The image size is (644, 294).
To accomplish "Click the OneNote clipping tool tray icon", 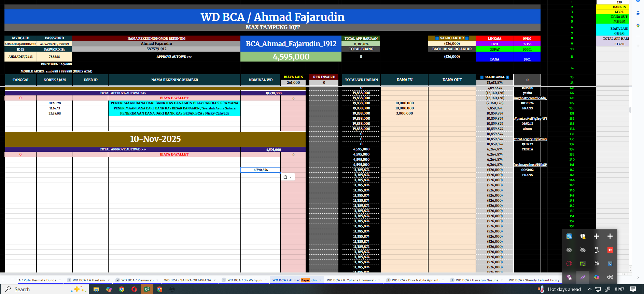I will click(x=569, y=277).
